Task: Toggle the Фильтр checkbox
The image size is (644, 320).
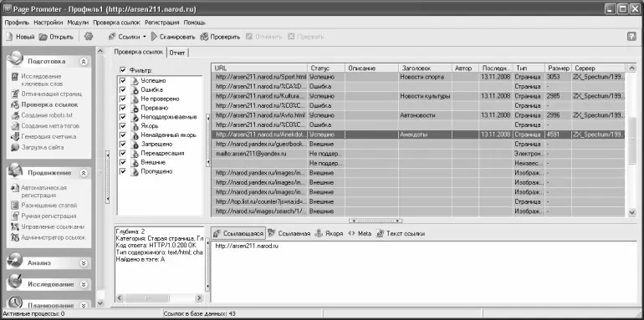Action: tap(123, 70)
